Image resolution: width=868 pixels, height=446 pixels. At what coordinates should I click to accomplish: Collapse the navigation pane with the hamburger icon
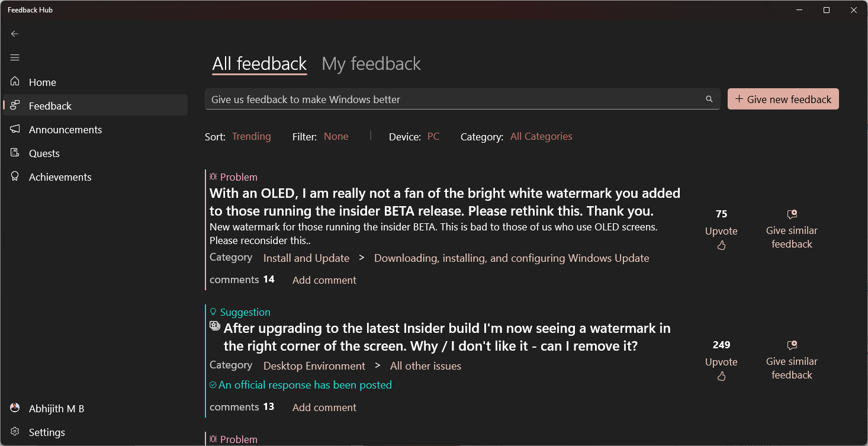coord(14,57)
